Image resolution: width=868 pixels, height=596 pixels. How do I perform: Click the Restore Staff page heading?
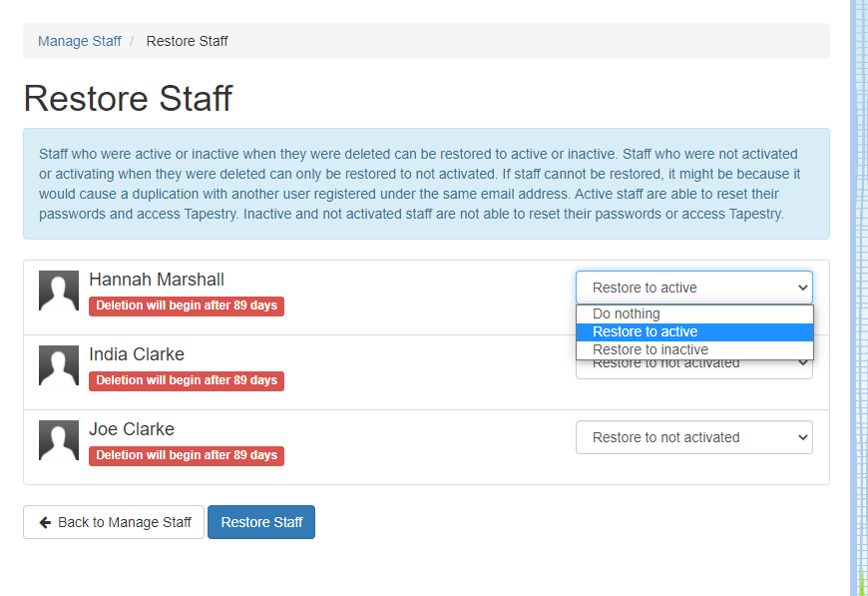coord(128,99)
